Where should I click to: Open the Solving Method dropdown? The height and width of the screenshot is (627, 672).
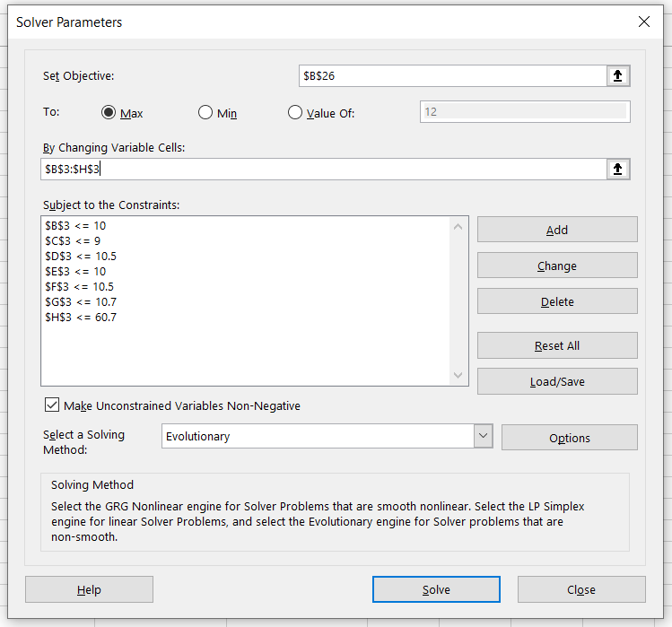pos(484,436)
